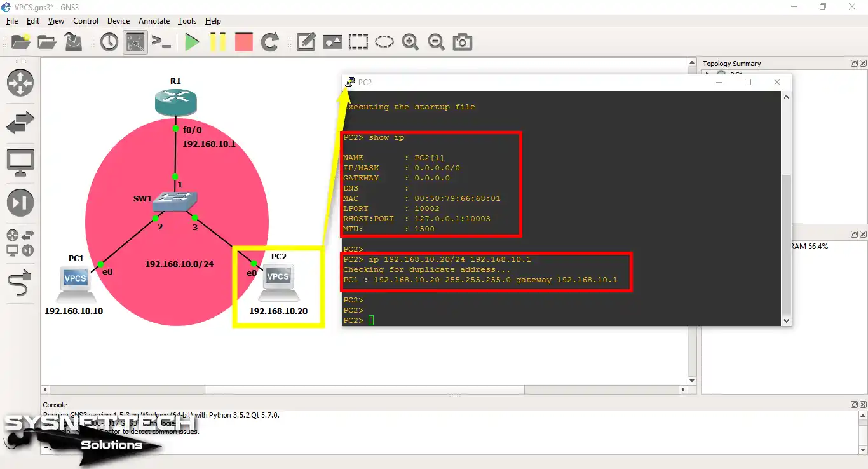The height and width of the screenshot is (469, 868).
Task: Float the Topology Summary panel
Action: [854, 63]
